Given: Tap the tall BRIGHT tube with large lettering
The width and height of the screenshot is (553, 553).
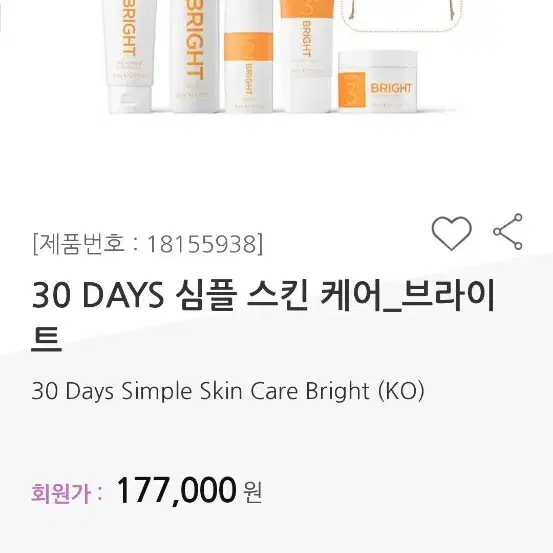Looking at the screenshot, I should [x=195, y=56].
